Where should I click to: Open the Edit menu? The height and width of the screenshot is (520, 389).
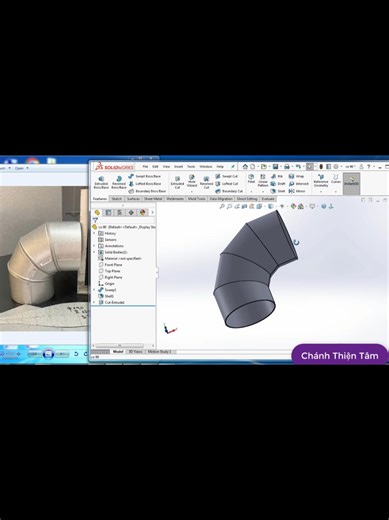(x=155, y=166)
